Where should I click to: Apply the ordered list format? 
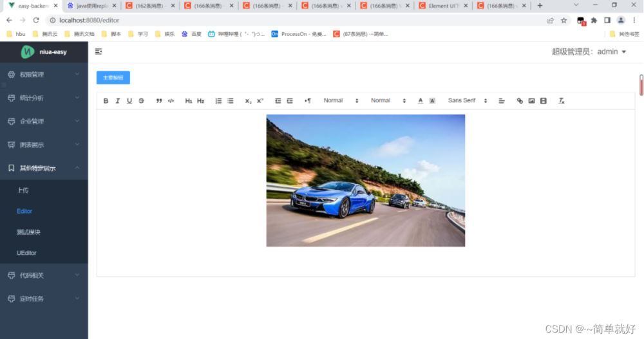[218, 101]
